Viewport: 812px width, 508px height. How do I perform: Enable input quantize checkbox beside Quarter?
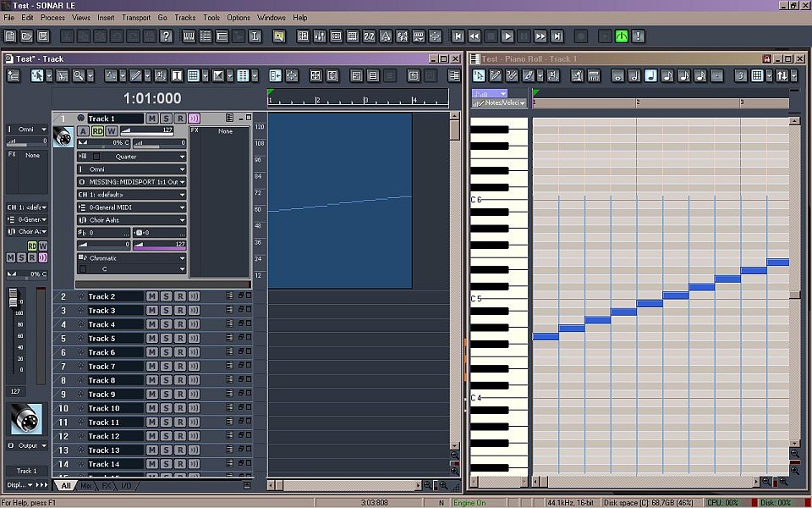96,157
